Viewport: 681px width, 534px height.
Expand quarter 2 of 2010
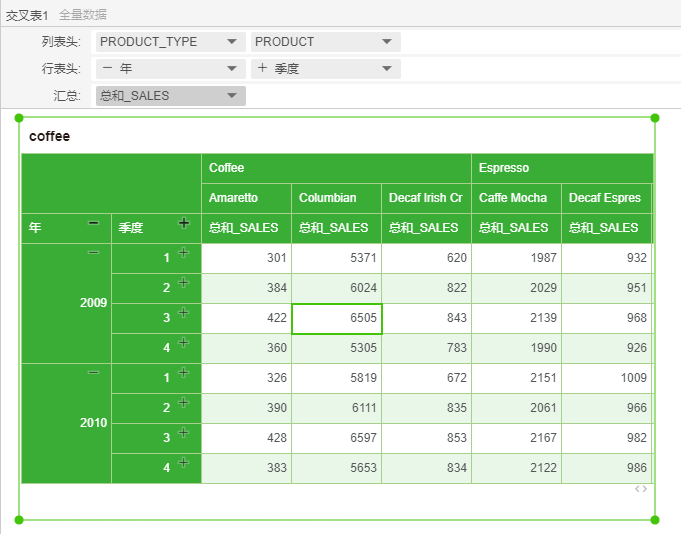coord(183,403)
